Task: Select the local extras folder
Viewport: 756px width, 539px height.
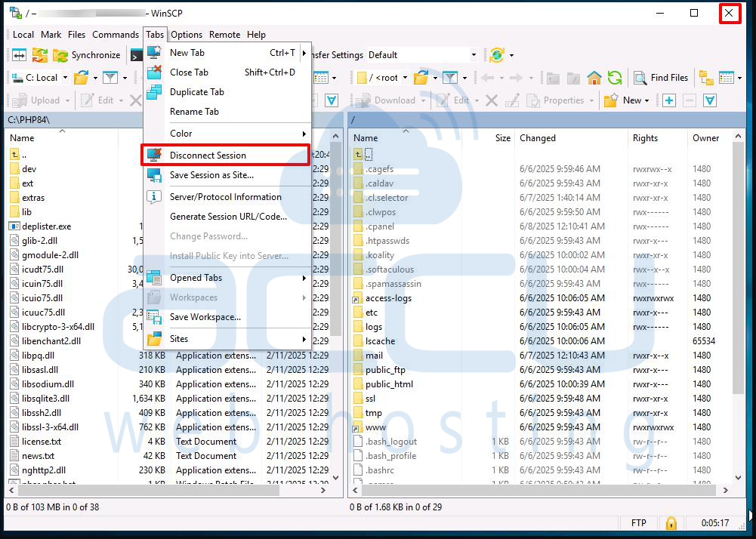Action: [x=32, y=198]
